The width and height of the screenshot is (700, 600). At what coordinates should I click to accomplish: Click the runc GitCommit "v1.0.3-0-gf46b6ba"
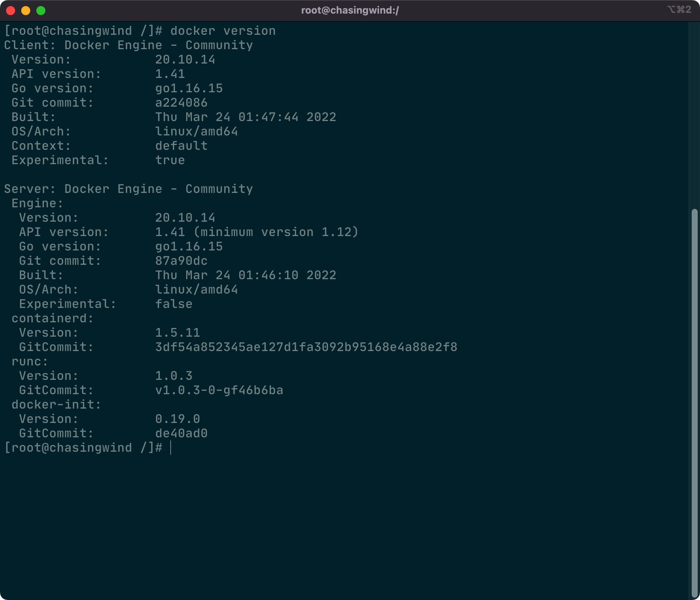click(x=219, y=390)
